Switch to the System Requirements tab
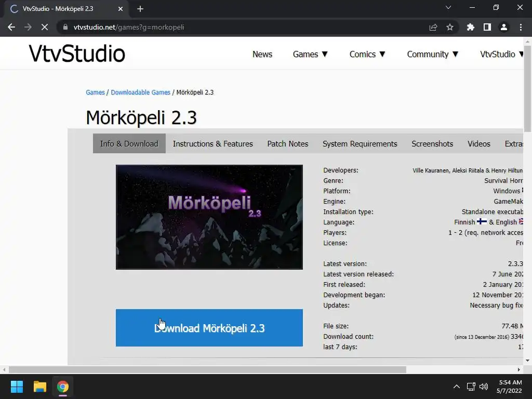The width and height of the screenshot is (532, 399). tap(360, 143)
